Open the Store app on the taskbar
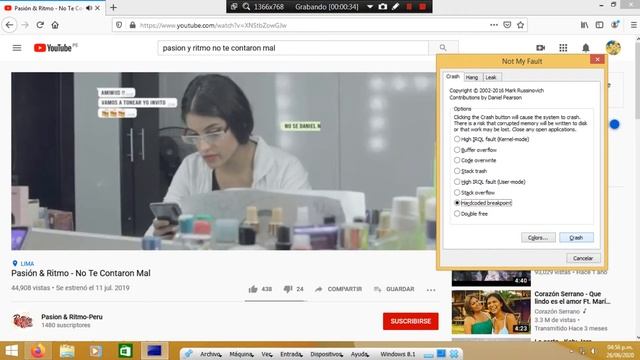This screenshot has height=360, width=640. (x=125, y=351)
